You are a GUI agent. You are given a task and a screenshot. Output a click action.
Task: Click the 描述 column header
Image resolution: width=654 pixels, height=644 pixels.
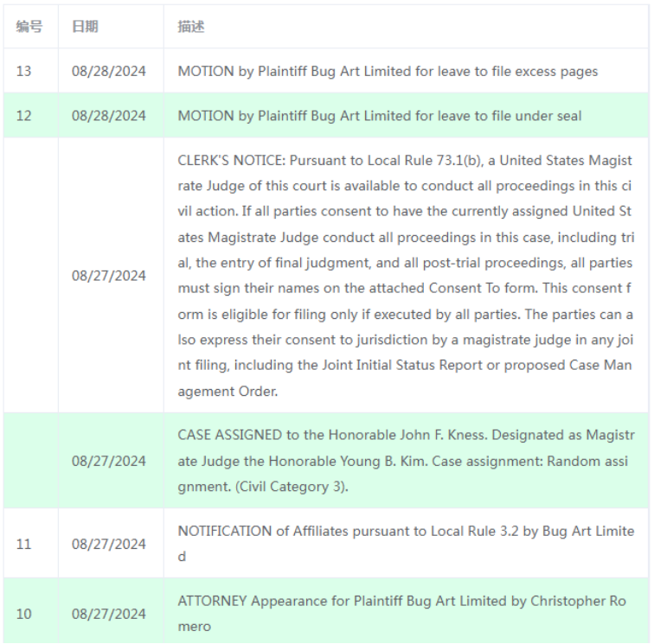[x=191, y=27]
